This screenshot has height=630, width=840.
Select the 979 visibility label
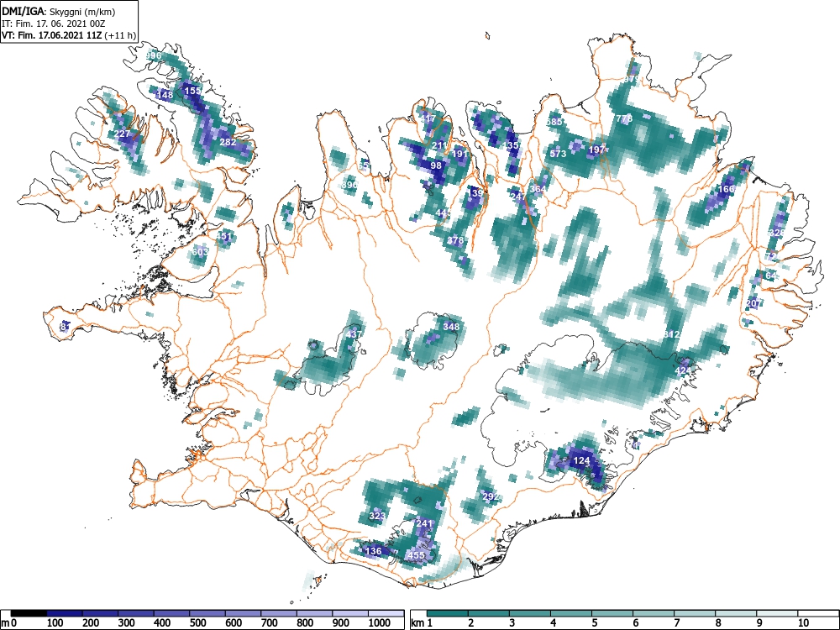[632, 79]
